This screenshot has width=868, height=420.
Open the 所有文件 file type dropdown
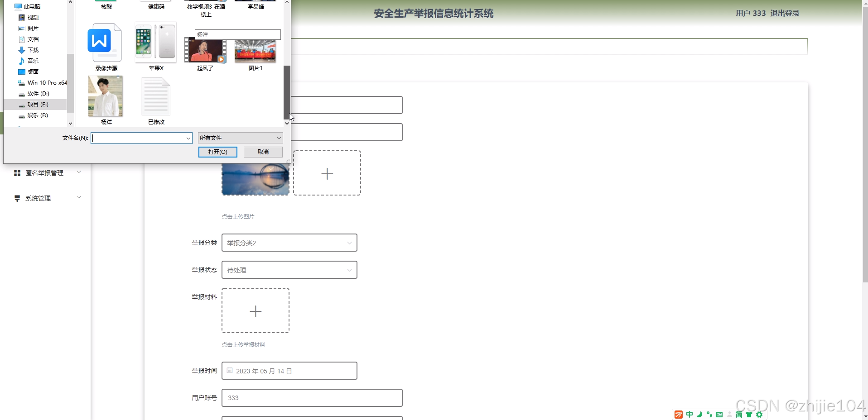point(241,138)
